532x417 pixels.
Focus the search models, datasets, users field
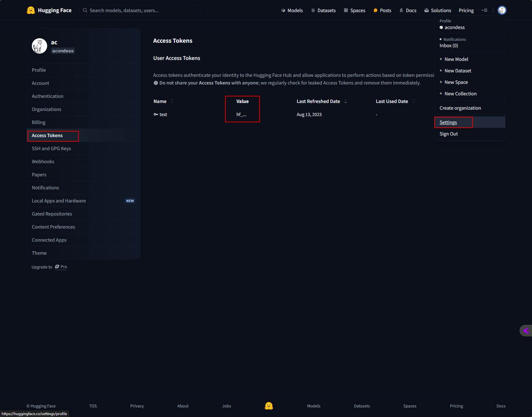[140, 10]
